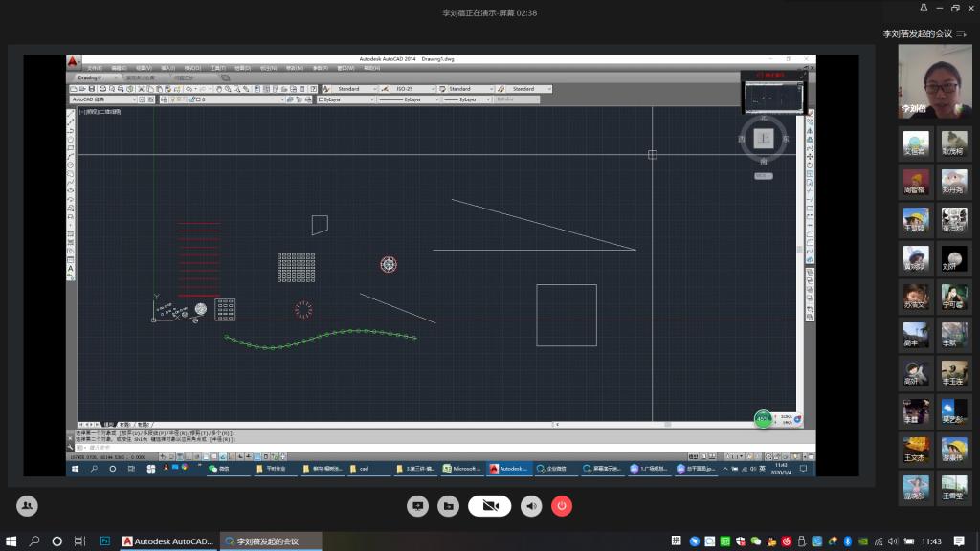Click the Help question mark toolbar icon

(x=314, y=89)
